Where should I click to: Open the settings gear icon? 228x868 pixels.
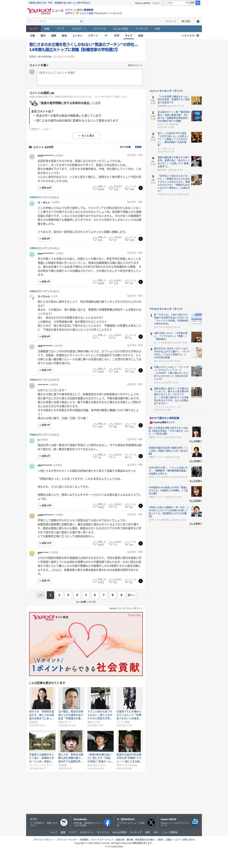pos(198,21)
